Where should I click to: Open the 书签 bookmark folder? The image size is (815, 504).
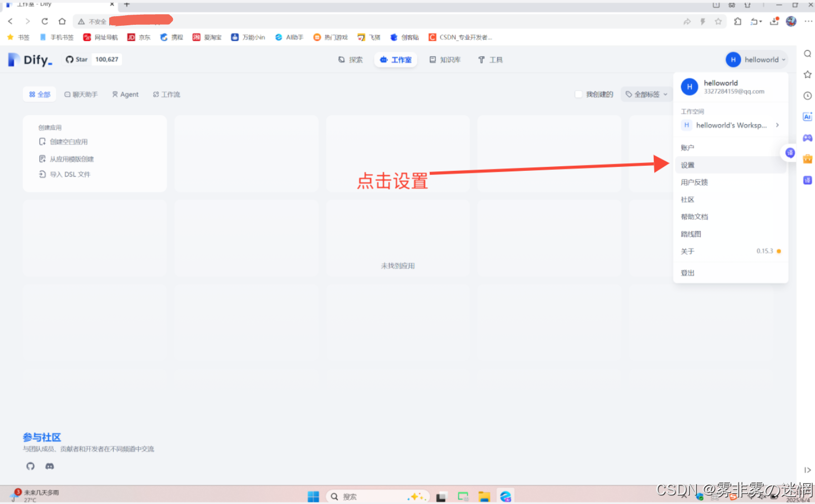coord(19,37)
